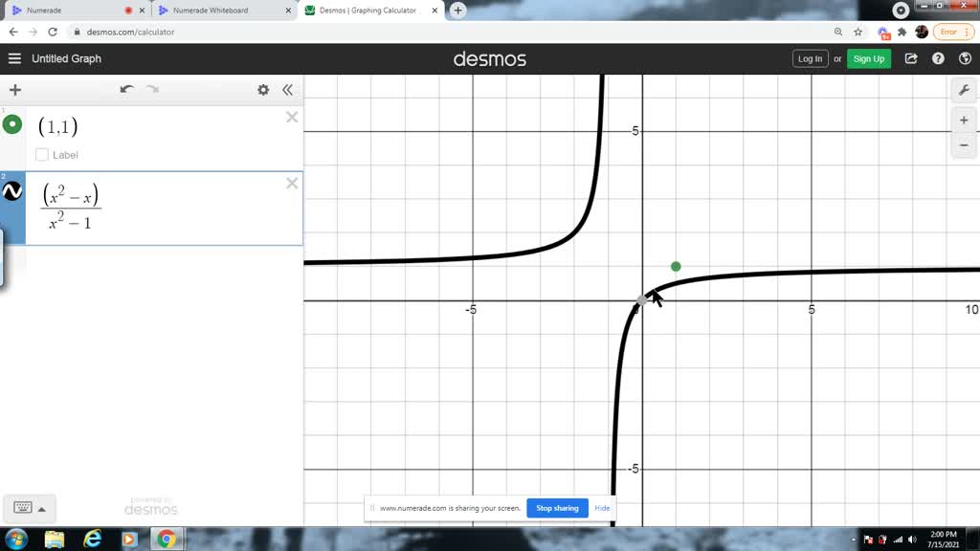Click the Log In button
Image resolution: width=980 pixels, height=551 pixels.
pos(810,58)
